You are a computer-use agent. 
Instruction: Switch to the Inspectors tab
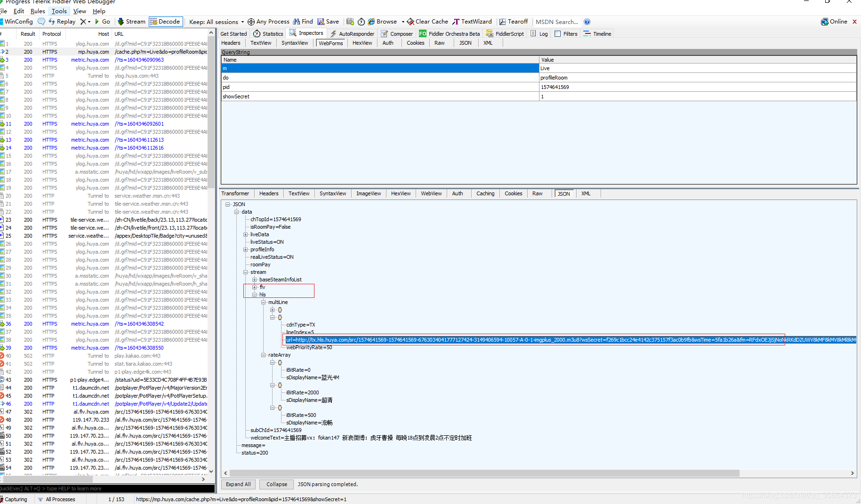click(306, 33)
